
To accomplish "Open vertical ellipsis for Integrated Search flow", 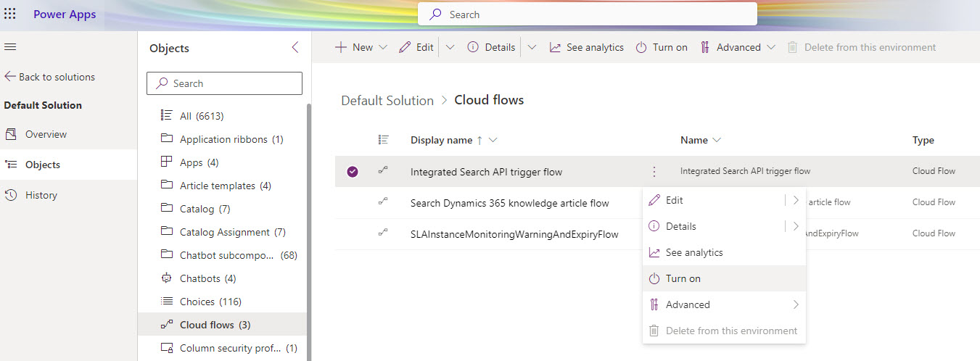I will 654,172.
